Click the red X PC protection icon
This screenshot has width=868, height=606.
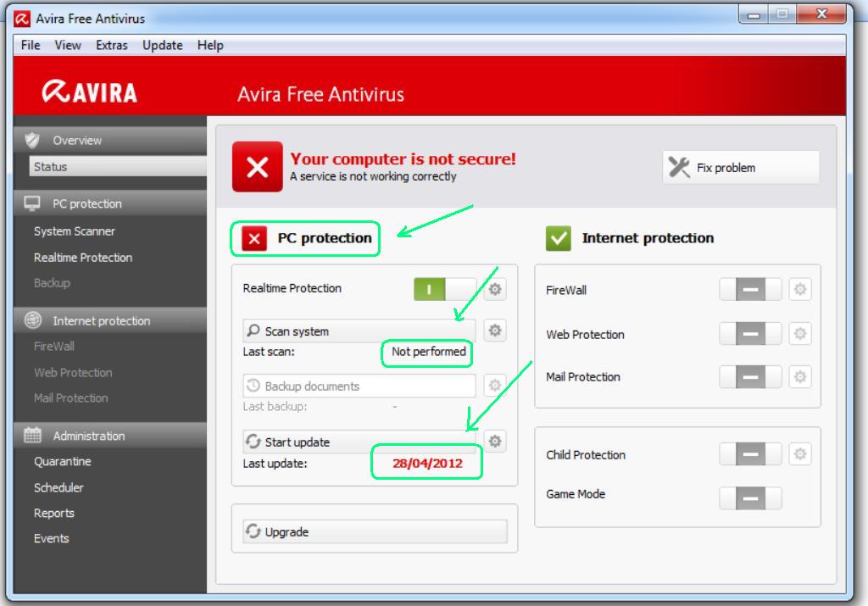(254, 238)
